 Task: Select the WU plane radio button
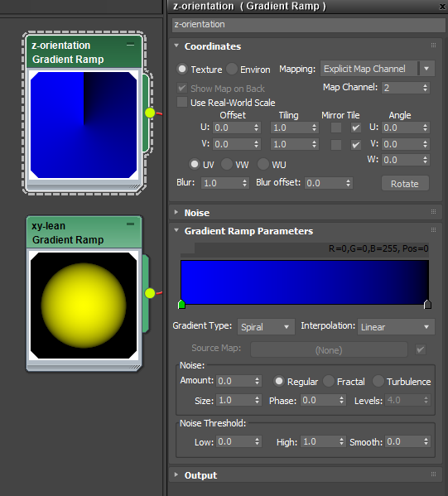click(263, 164)
